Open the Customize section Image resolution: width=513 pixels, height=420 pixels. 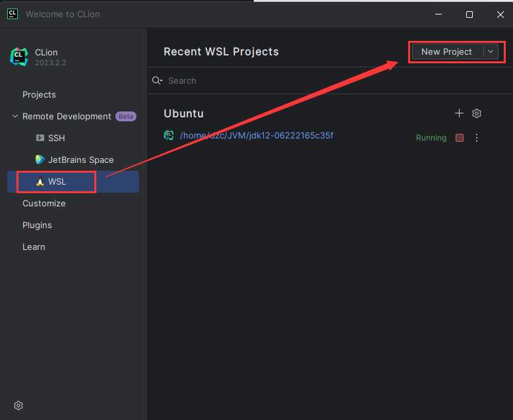(44, 204)
